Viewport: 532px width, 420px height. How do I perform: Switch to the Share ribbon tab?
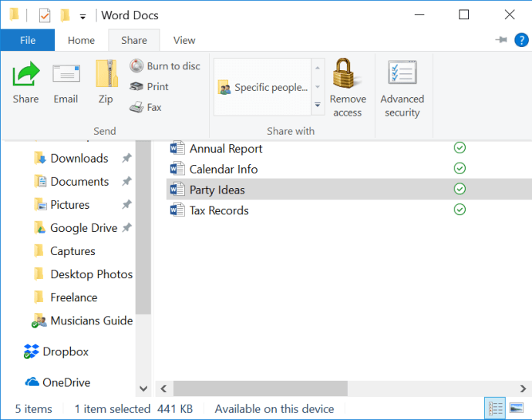(x=134, y=40)
